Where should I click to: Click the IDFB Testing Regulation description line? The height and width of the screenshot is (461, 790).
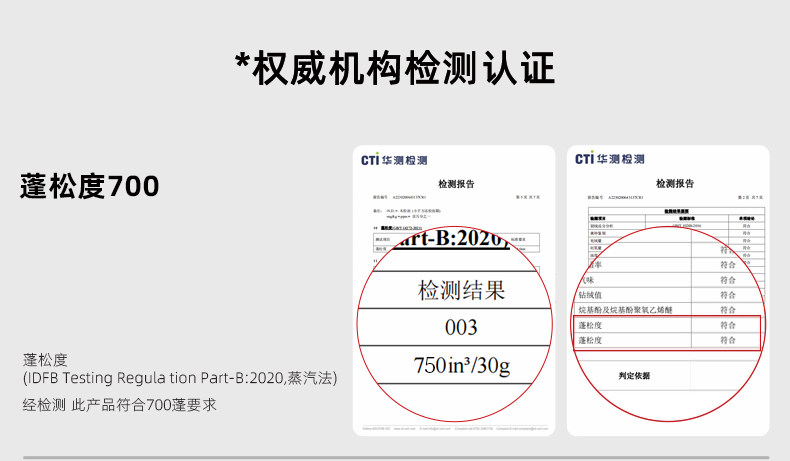pos(180,379)
